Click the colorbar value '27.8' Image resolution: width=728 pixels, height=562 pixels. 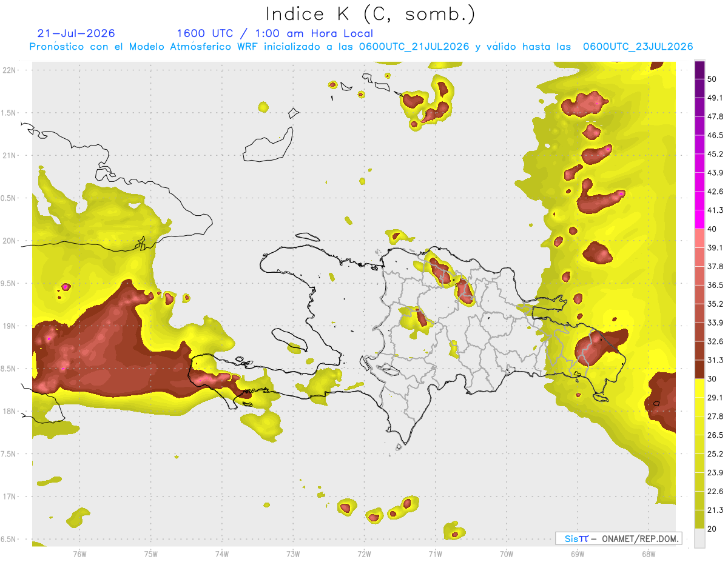(x=715, y=416)
